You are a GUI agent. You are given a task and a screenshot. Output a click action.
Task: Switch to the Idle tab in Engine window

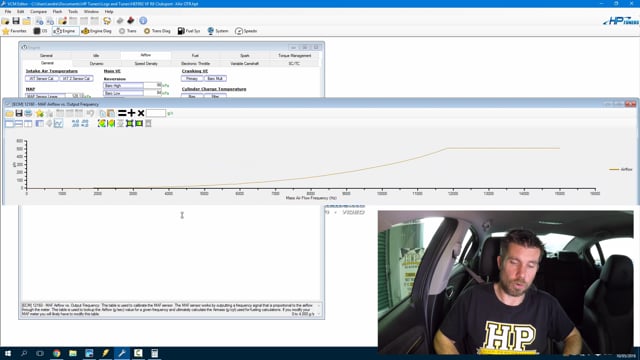click(96, 56)
